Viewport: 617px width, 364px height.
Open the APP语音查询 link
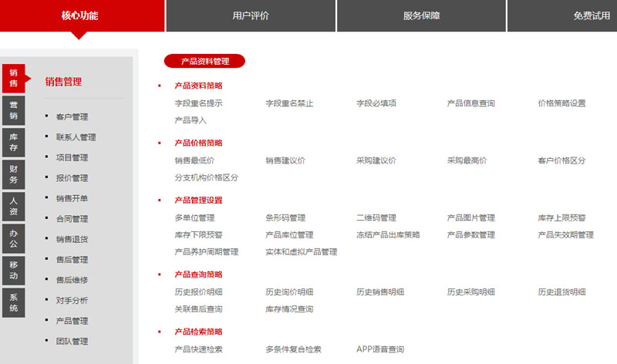pos(380,349)
